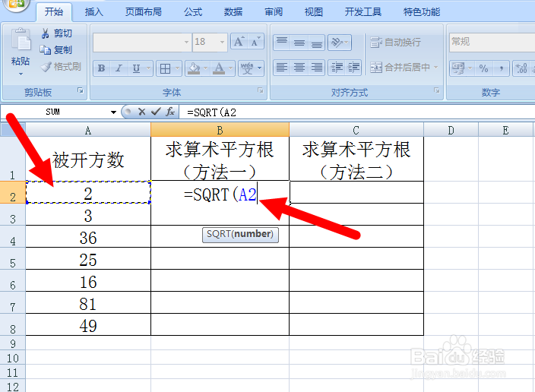This screenshot has width=535, height=392.
Task: Click the decrease indent icon
Action: click(337, 68)
